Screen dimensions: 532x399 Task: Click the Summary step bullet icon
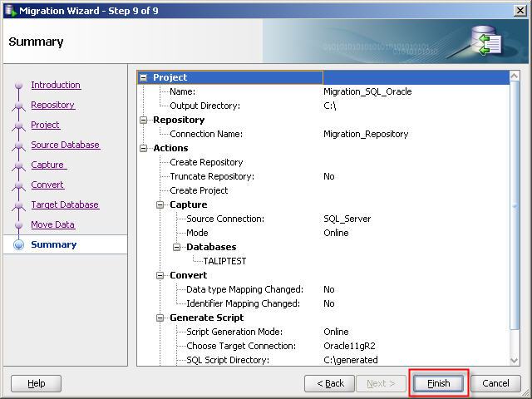click(18, 244)
